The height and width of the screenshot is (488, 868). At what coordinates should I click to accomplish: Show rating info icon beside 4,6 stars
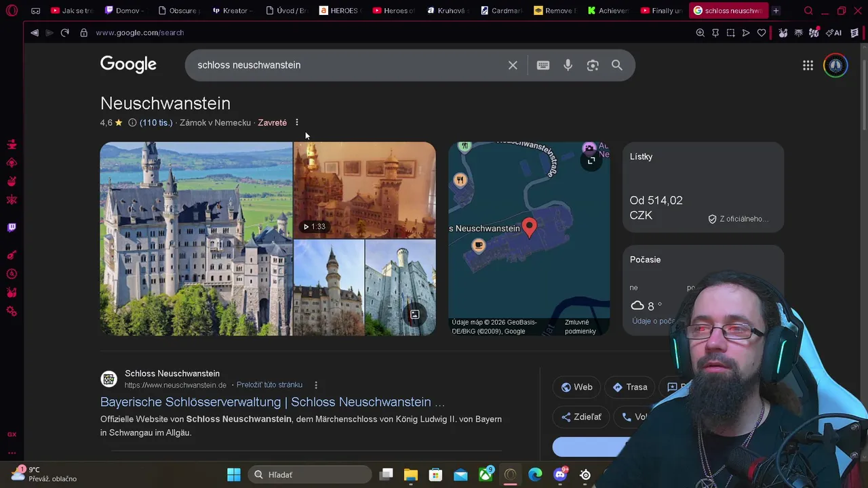coord(132,123)
